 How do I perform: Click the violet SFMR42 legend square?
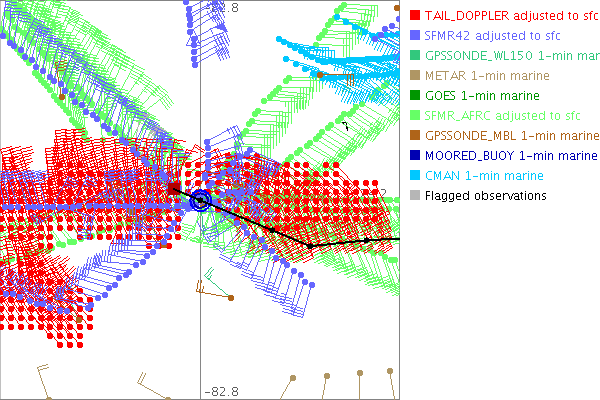pyautogui.click(x=415, y=36)
